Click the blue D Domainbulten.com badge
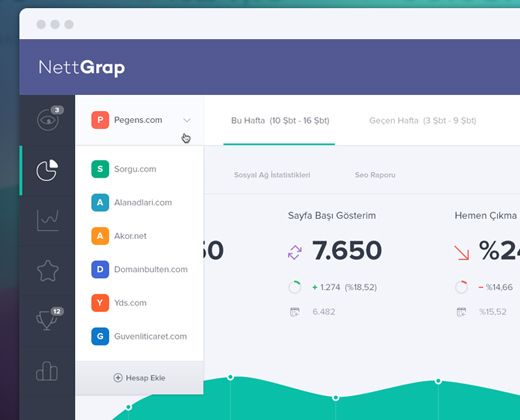 pos(100,269)
